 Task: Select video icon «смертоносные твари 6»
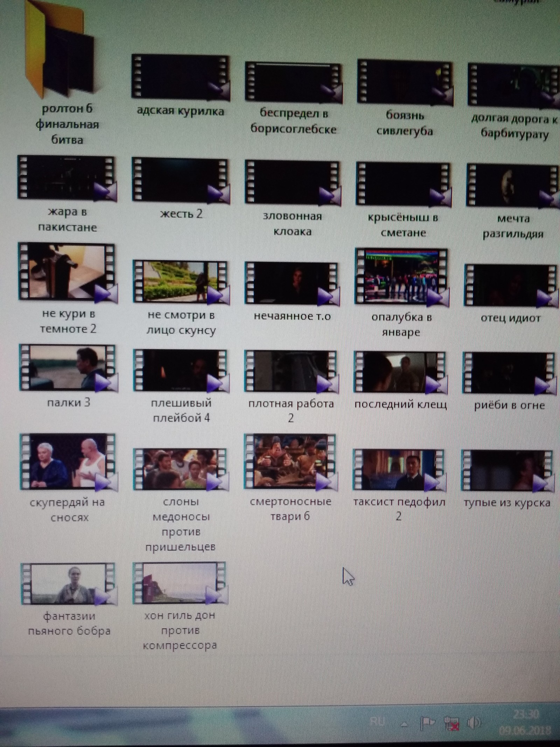[291, 462]
